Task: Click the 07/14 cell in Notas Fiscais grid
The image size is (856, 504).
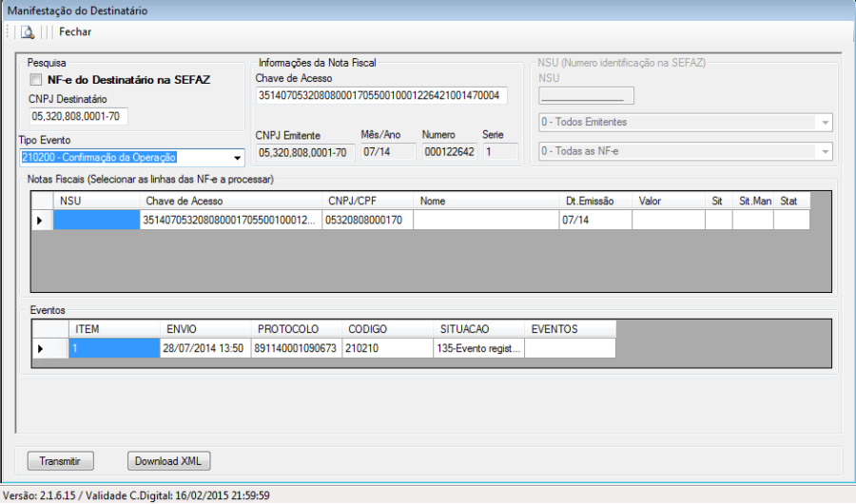Action: pyautogui.click(x=595, y=221)
